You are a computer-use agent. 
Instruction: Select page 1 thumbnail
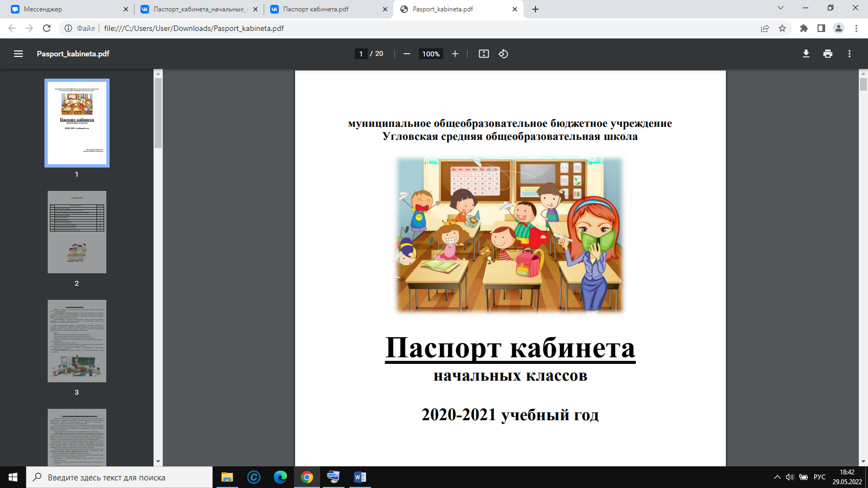pyautogui.click(x=77, y=123)
